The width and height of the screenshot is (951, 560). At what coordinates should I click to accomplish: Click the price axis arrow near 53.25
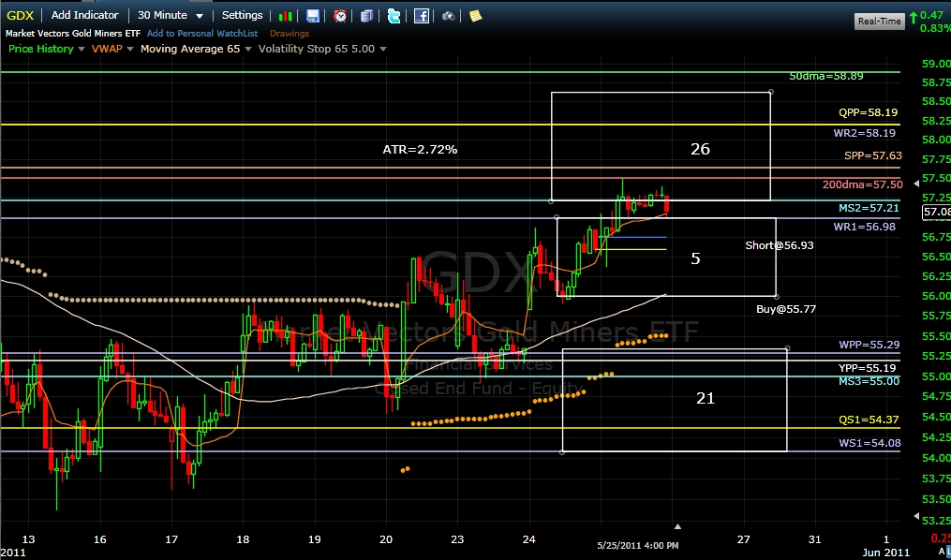(916, 516)
